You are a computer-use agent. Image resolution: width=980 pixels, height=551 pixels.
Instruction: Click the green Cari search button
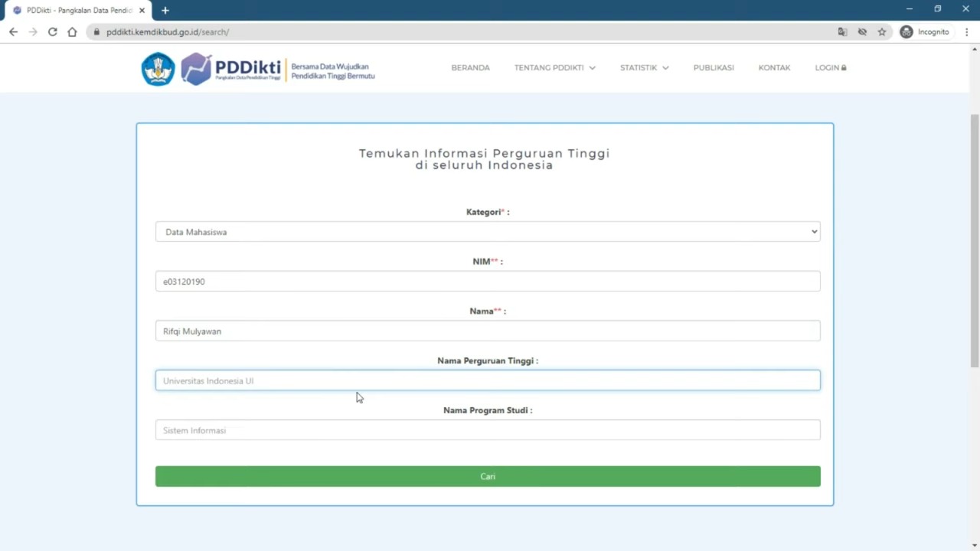[x=488, y=476]
